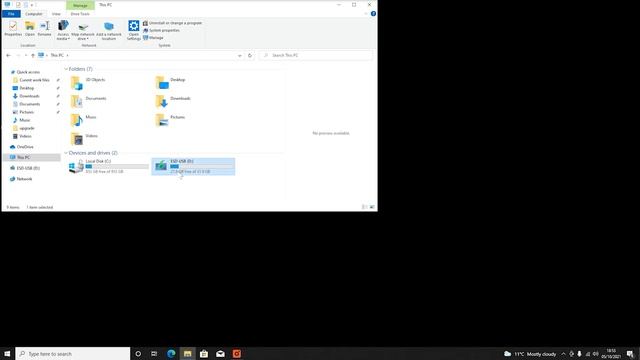Open the File tab
The height and width of the screenshot is (360, 640).
[x=11, y=14]
